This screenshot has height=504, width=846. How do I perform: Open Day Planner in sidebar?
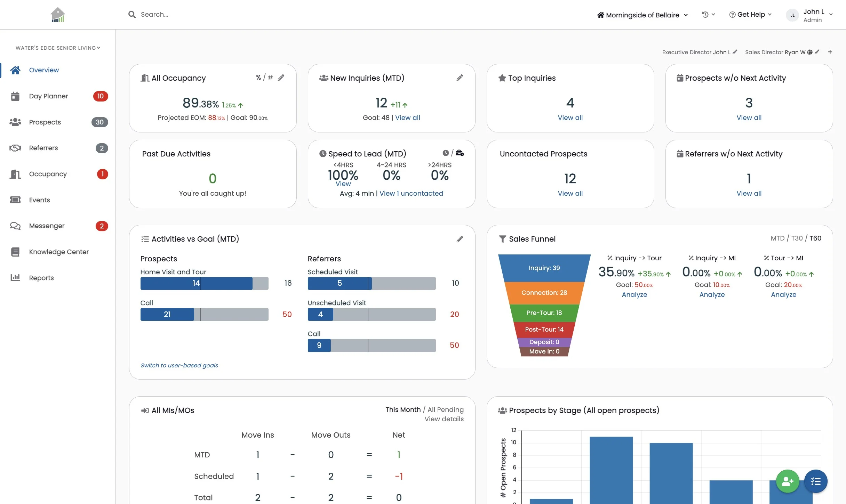point(48,96)
